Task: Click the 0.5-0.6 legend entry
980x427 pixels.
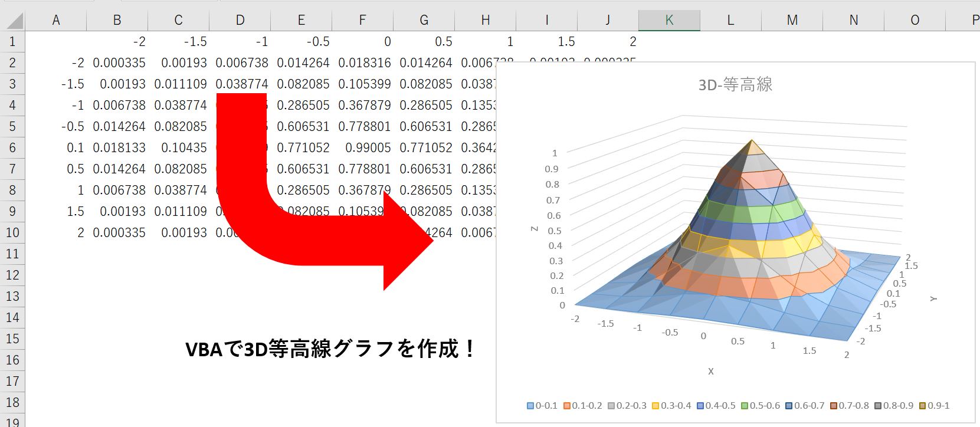Action: coord(761,406)
